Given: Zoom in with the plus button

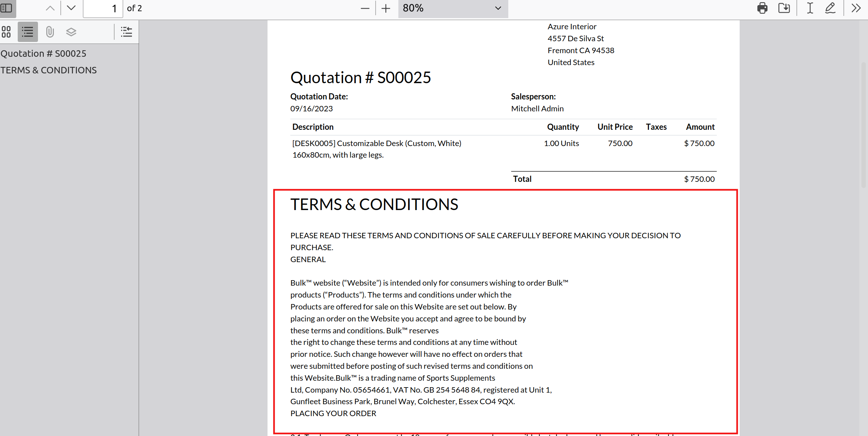Looking at the screenshot, I should click(x=386, y=8).
